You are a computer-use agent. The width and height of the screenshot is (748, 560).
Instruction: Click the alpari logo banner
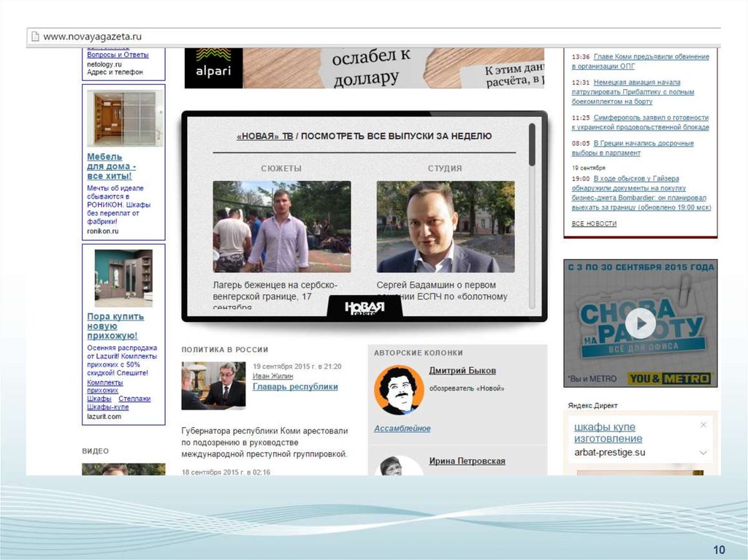(x=214, y=68)
